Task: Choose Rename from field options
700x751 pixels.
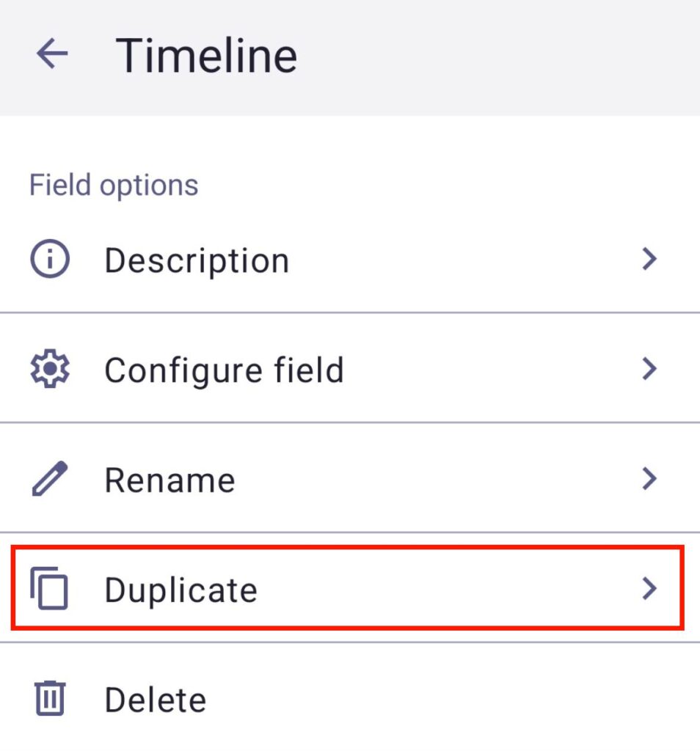Action: pos(169,480)
